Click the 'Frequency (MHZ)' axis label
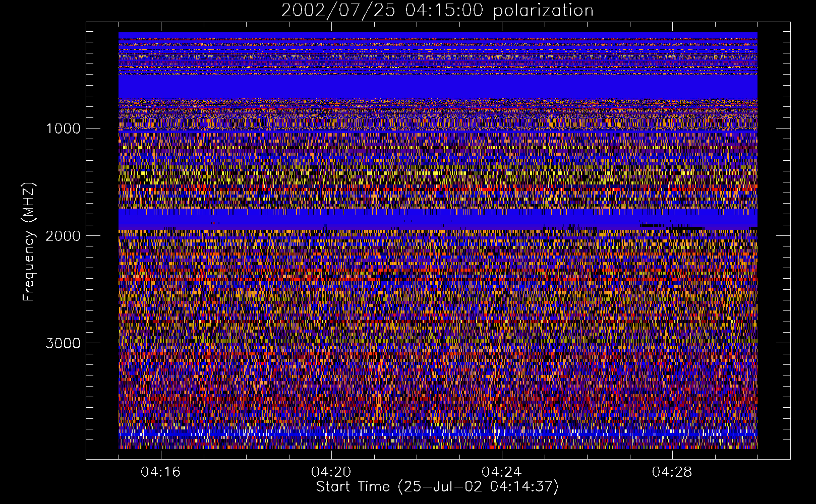This screenshot has width=816, height=504. tap(29, 242)
